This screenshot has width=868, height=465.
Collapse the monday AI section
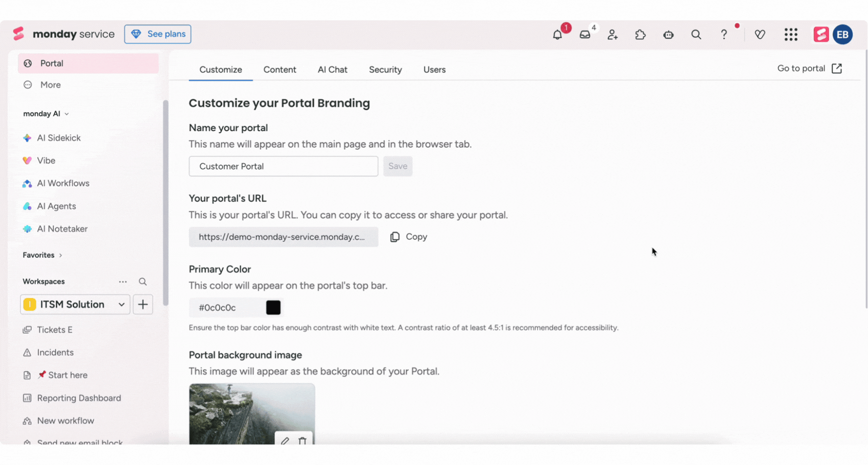coord(67,114)
